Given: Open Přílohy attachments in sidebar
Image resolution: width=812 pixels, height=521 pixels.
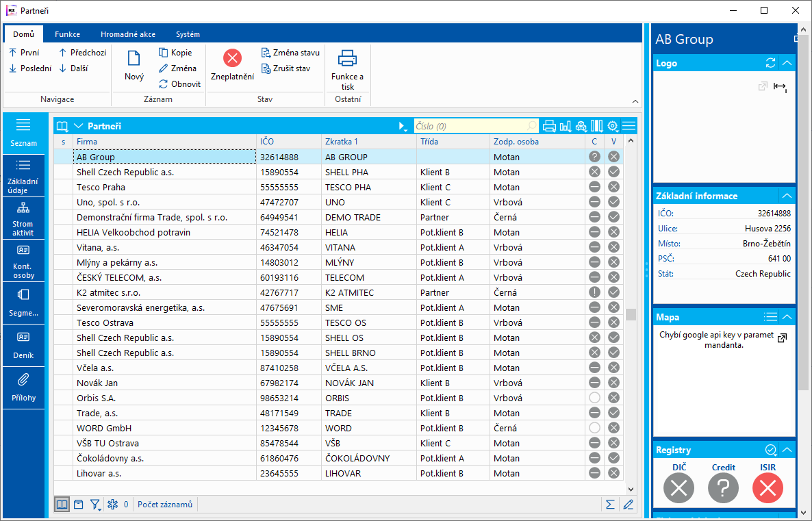Looking at the screenshot, I should coord(23,387).
